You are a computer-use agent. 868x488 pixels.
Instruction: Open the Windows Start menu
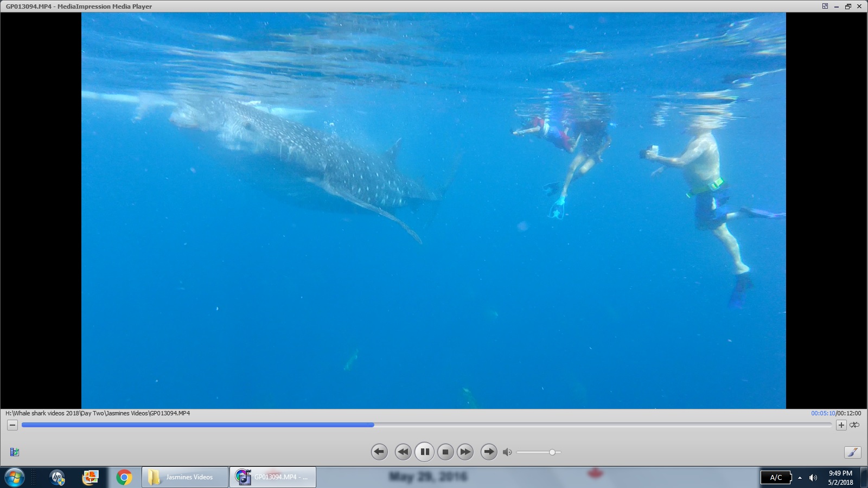(x=14, y=478)
